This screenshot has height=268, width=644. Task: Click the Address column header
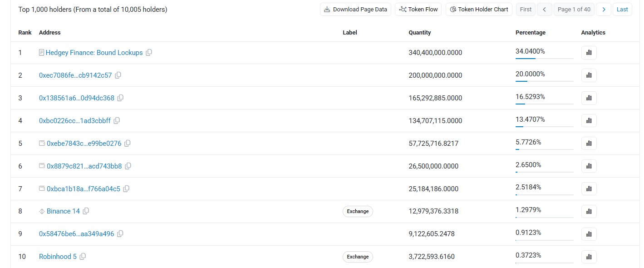pyautogui.click(x=50, y=33)
